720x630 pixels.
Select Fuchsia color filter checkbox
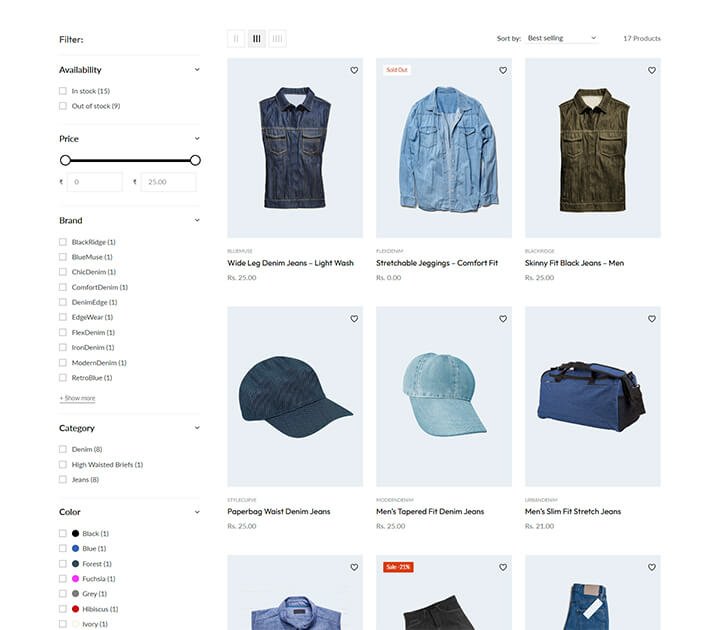point(63,579)
